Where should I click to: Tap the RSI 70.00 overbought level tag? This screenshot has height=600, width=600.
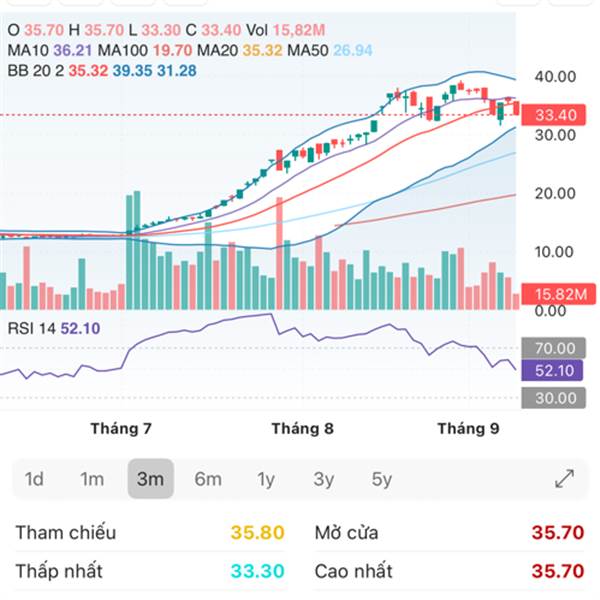point(553,348)
